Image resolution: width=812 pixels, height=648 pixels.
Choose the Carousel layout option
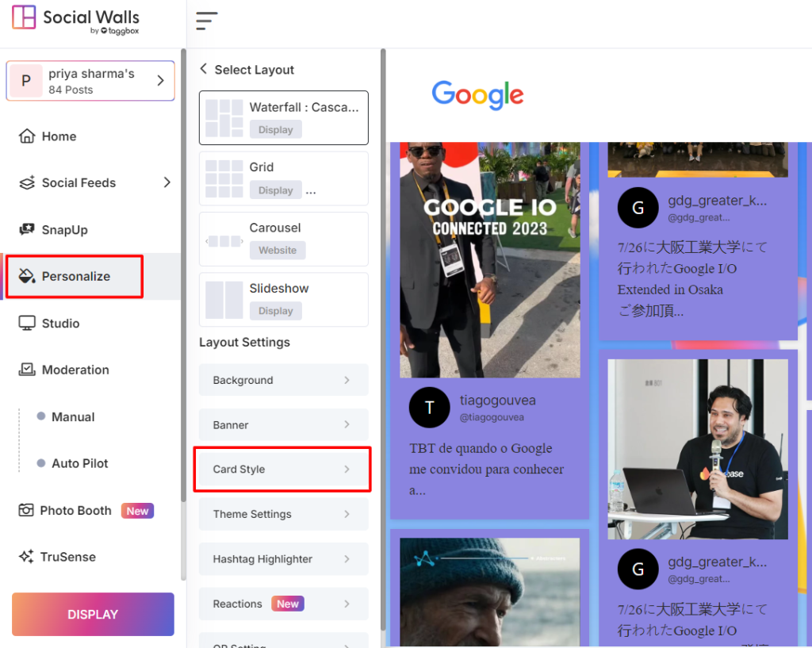tap(283, 240)
